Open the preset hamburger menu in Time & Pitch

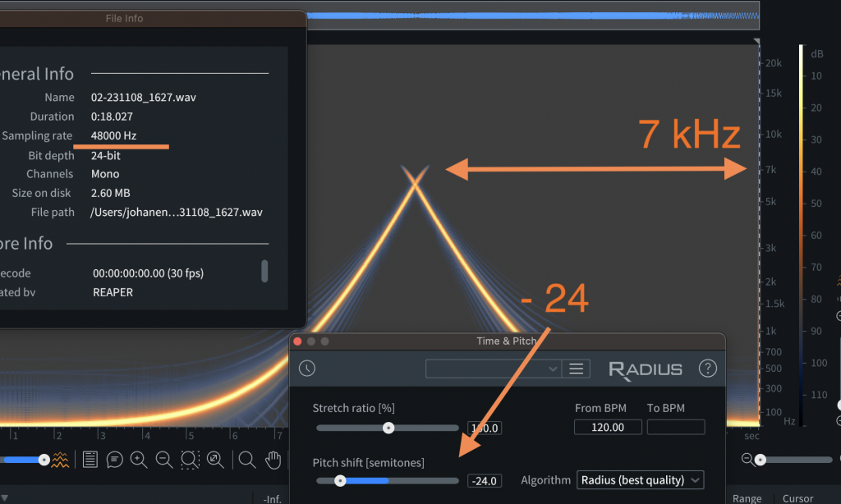pyautogui.click(x=577, y=369)
